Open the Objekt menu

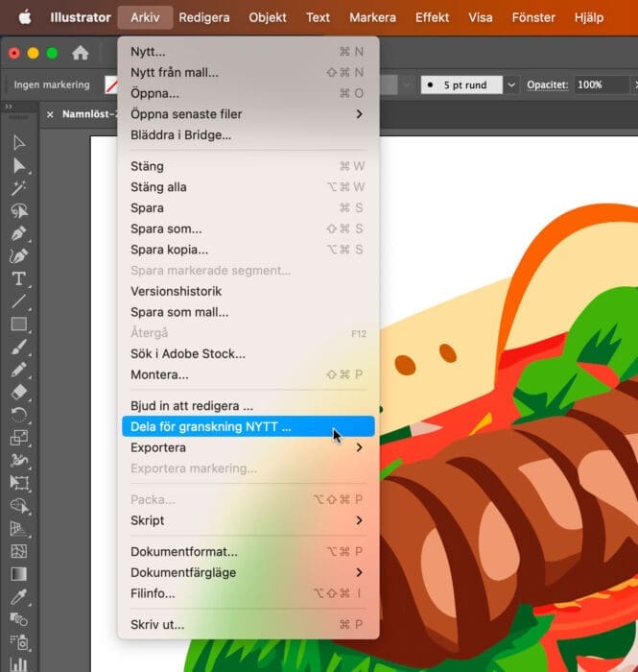(268, 17)
